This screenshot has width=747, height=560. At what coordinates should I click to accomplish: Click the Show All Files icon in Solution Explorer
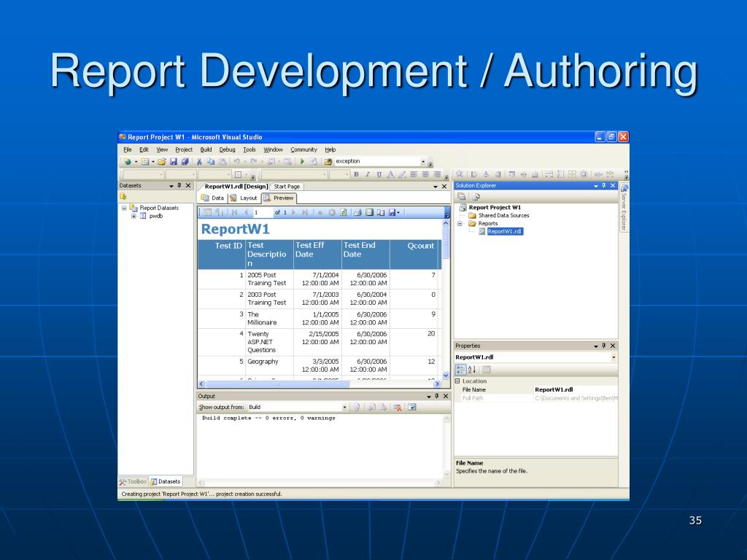tap(476, 196)
